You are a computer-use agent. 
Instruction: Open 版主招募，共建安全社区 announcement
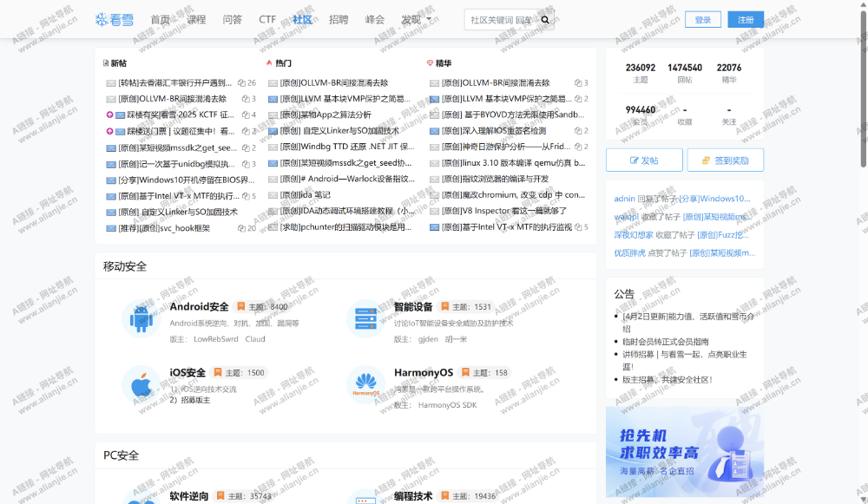[x=667, y=380]
